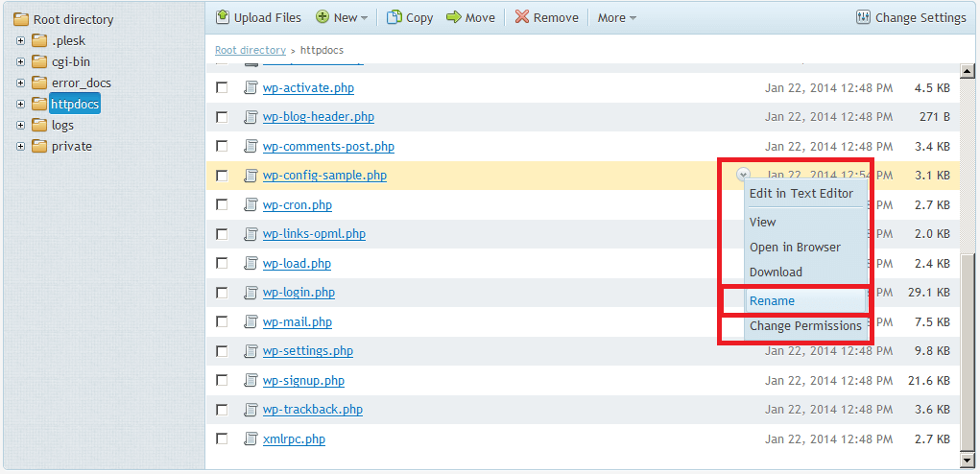Click the Copy icon in toolbar
Screen dimensions: 980x474
click(x=394, y=17)
